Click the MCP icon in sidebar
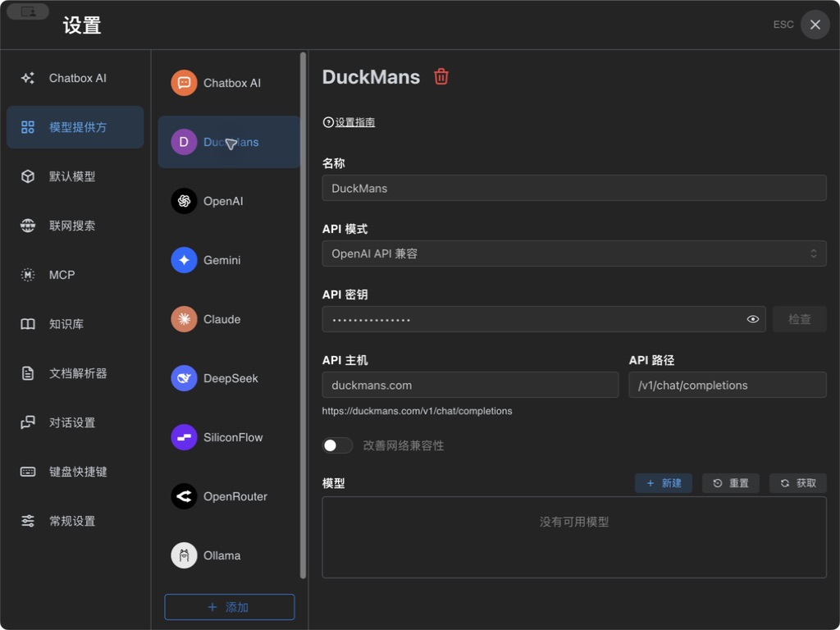This screenshot has width=840, height=630. (x=28, y=275)
